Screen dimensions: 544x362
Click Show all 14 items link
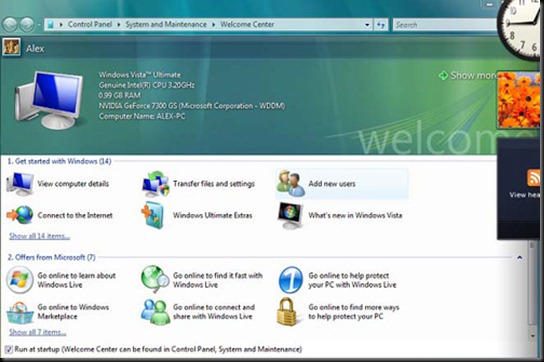coord(40,236)
